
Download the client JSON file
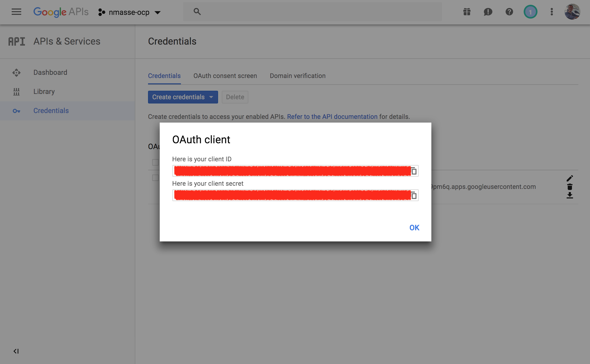tap(570, 196)
